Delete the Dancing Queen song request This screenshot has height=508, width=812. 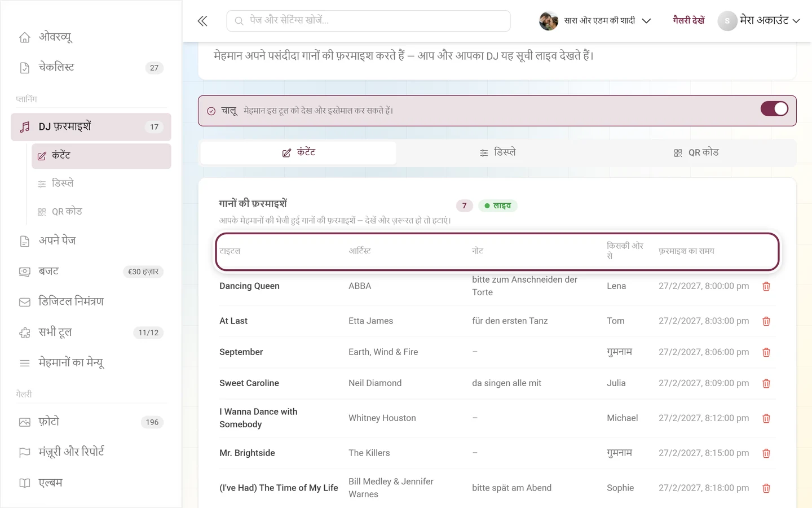pos(766,286)
